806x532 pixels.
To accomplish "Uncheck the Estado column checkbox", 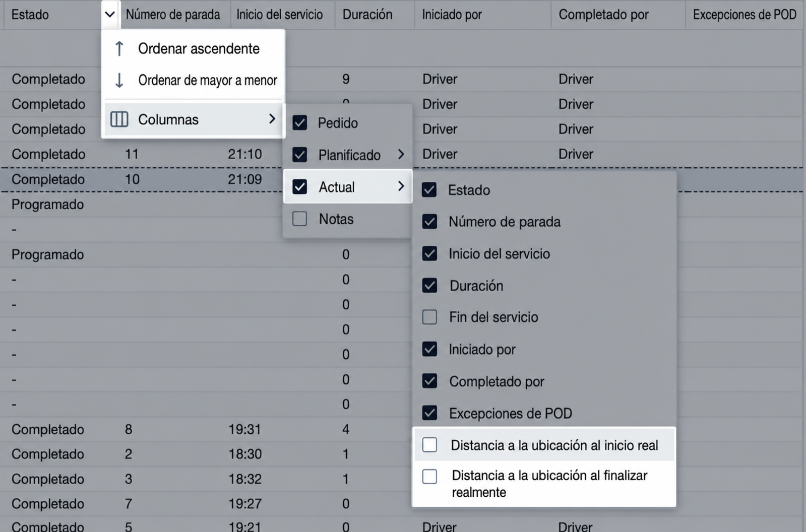I will pos(429,190).
